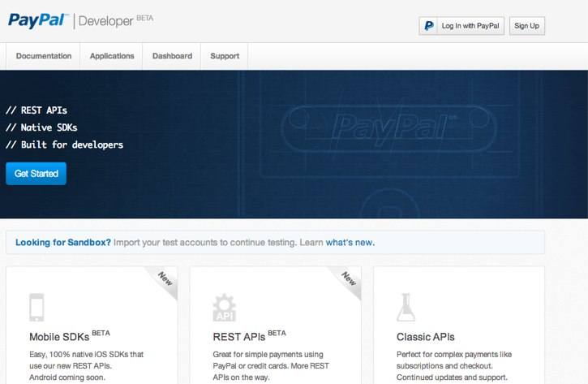Click the Developer BETA header text
Image resolution: width=588 pixels, height=384 pixels.
pyautogui.click(x=115, y=21)
